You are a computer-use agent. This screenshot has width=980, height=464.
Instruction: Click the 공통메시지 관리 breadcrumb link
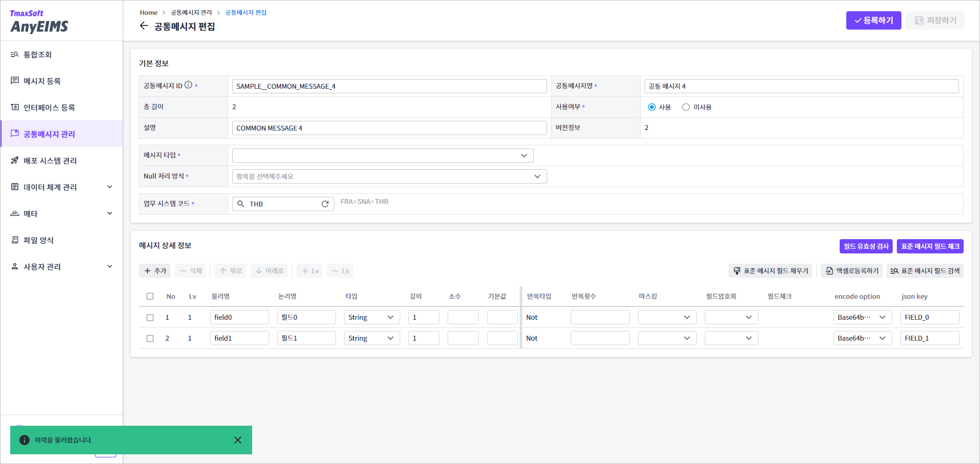(x=191, y=12)
